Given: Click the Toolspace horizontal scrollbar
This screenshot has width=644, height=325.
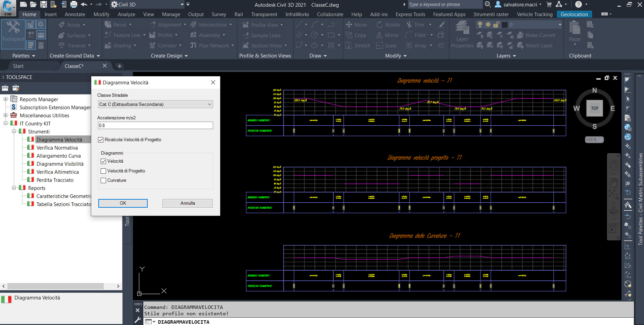Looking at the screenshot, I should point(61,286).
